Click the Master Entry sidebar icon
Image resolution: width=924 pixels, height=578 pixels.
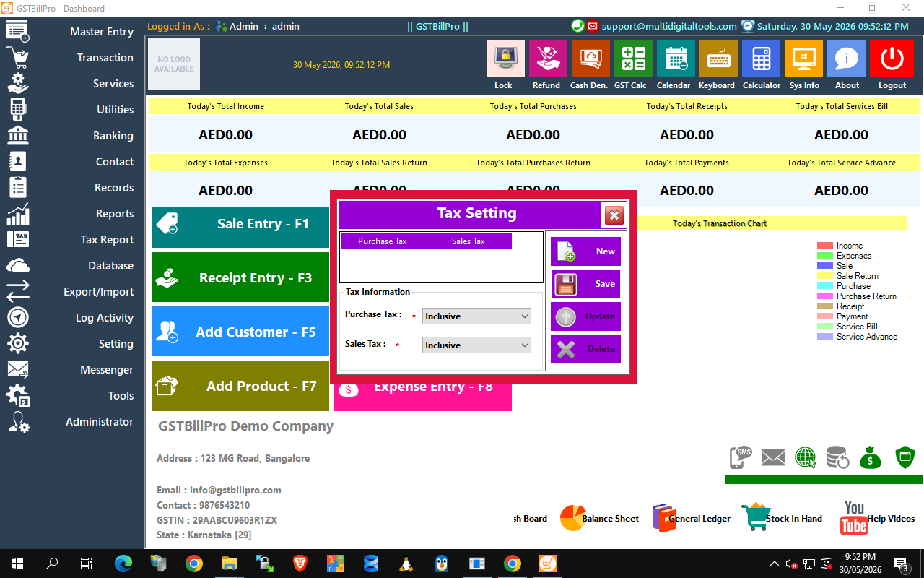18,32
